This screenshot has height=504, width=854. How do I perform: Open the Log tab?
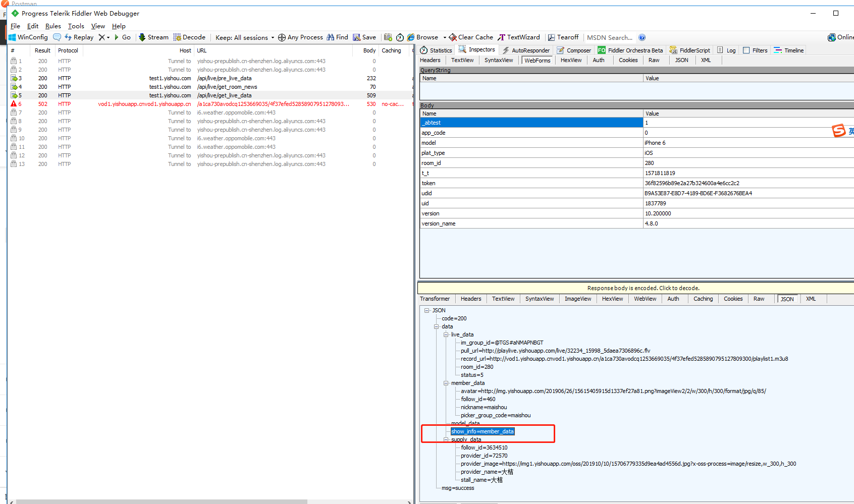click(726, 50)
